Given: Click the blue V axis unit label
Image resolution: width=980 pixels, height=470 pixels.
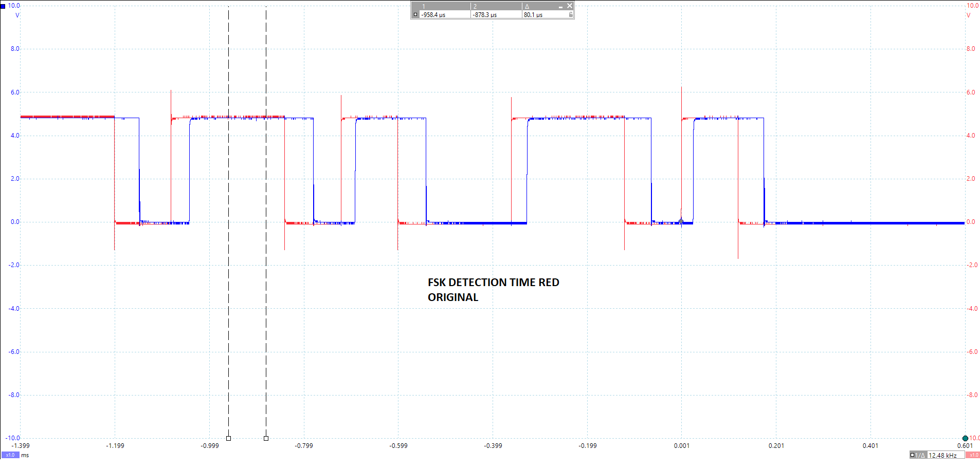Looking at the screenshot, I should [x=17, y=15].
